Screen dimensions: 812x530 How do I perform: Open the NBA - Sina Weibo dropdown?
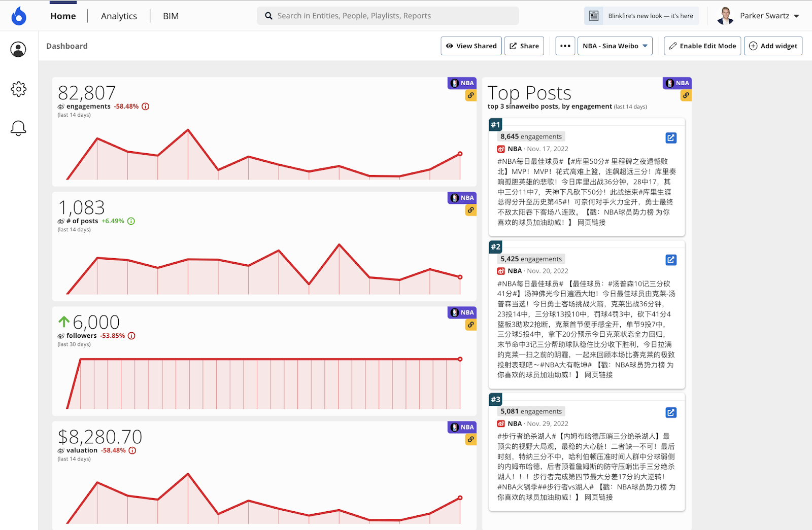click(615, 46)
